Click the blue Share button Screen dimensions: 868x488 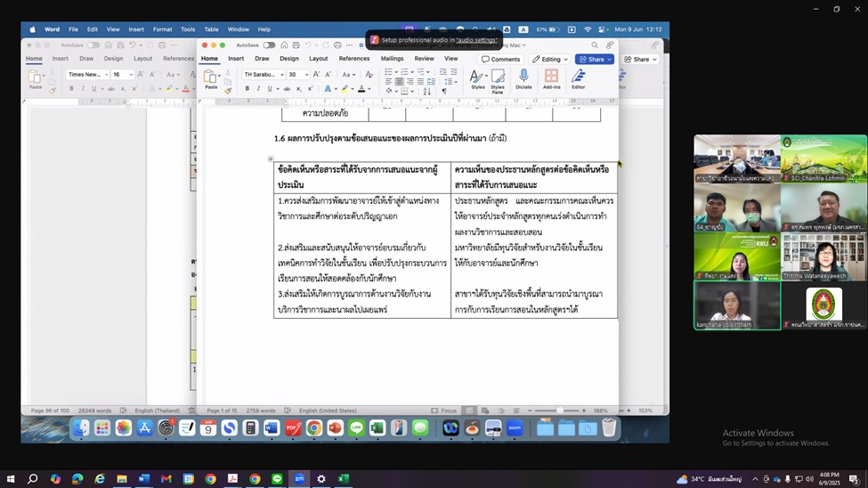[x=595, y=59]
